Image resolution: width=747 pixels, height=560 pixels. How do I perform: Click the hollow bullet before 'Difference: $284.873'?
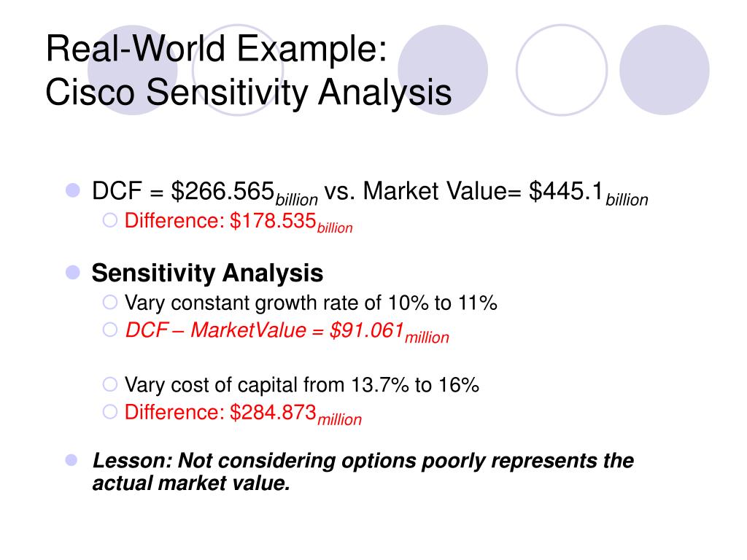tap(110, 412)
